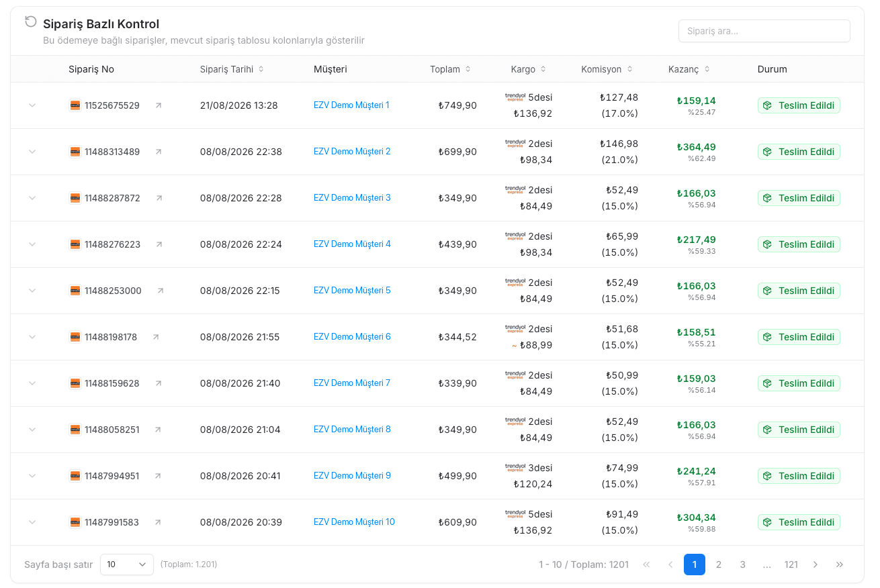Open external link arrow for order 11488287872

point(159,198)
